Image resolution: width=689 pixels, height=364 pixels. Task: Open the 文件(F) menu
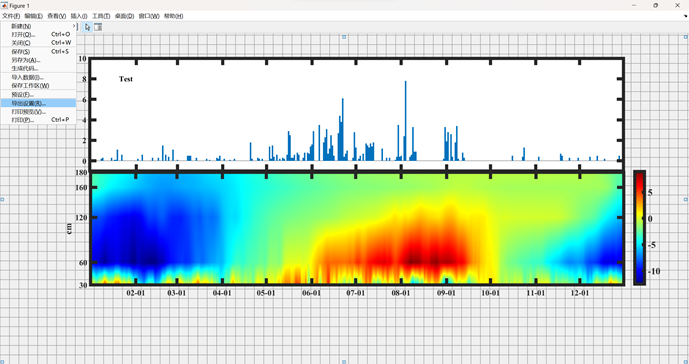click(x=11, y=16)
